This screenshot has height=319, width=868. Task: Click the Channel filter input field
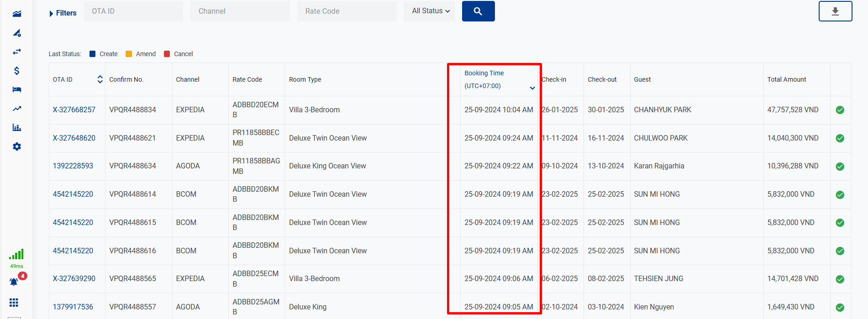240,11
